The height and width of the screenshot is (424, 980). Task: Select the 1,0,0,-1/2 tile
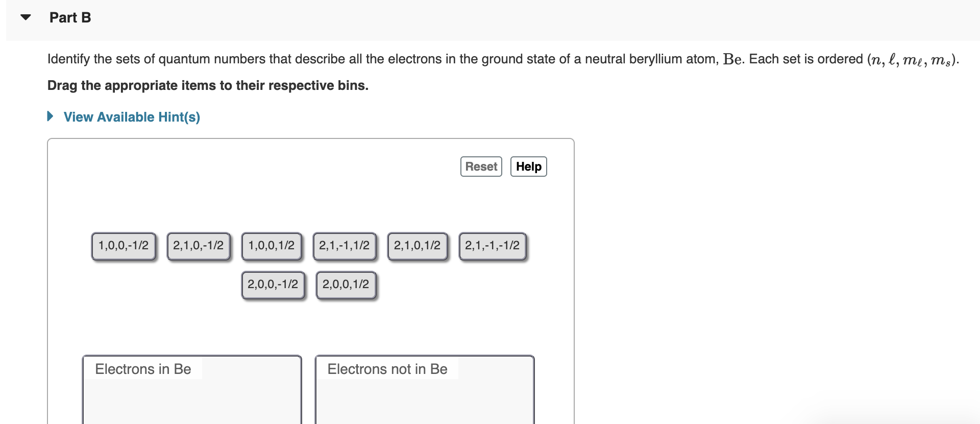(124, 245)
